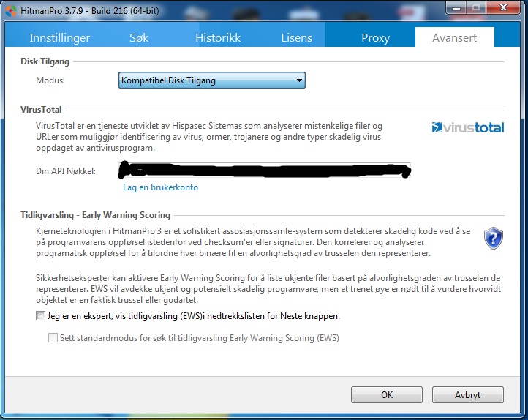Cancel with the Avbryt button
This screenshot has height=420, width=528.
pyautogui.click(x=468, y=394)
